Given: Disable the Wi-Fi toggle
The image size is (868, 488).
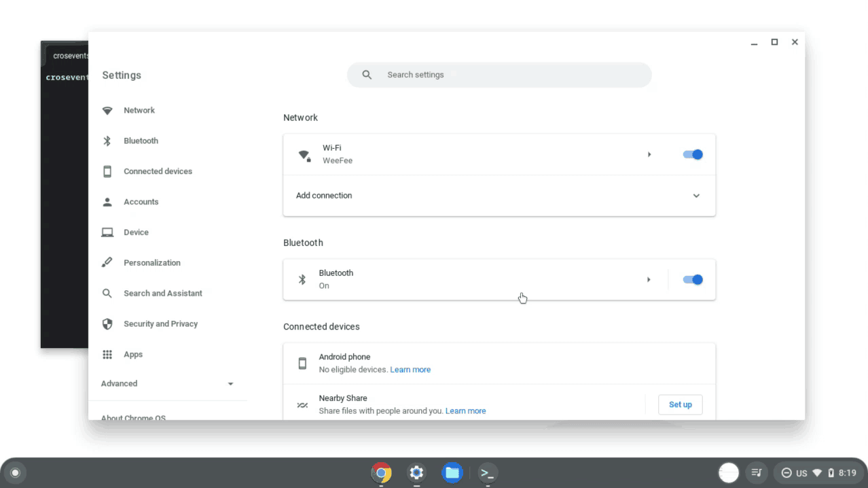Looking at the screenshot, I should [692, 154].
